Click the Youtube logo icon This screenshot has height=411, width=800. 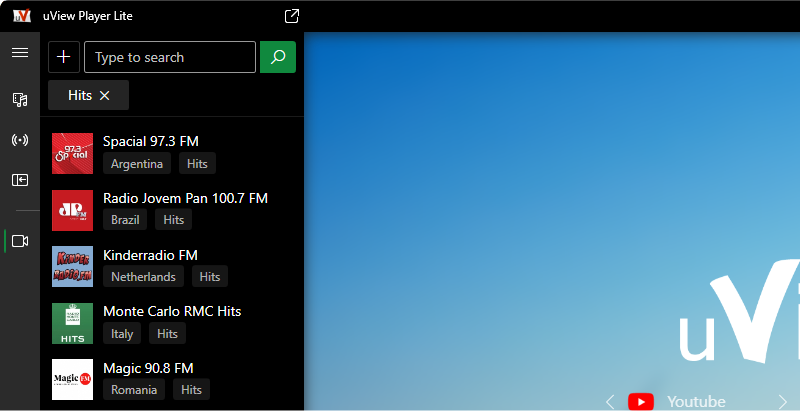[x=641, y=402]
